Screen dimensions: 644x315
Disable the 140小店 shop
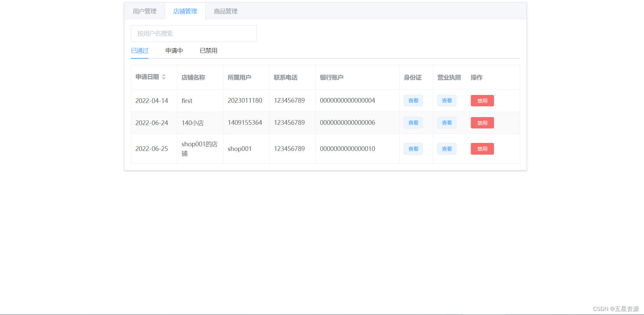click(482, 123)
